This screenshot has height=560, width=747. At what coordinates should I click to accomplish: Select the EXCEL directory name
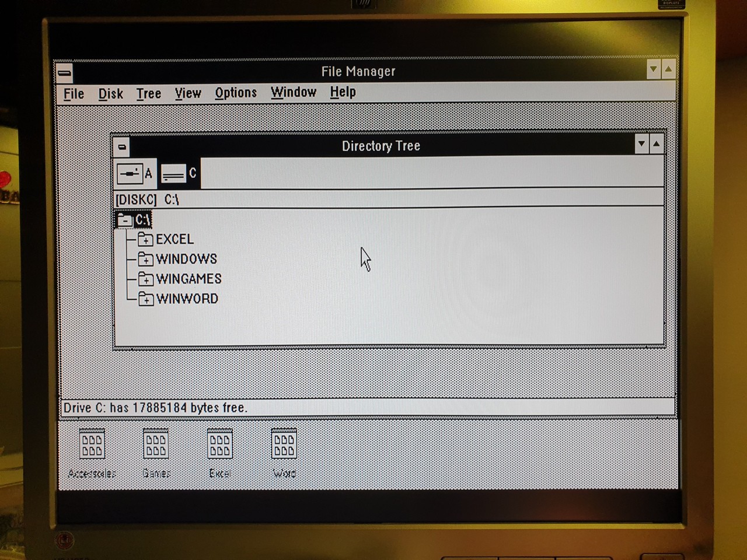coord(174,239)
